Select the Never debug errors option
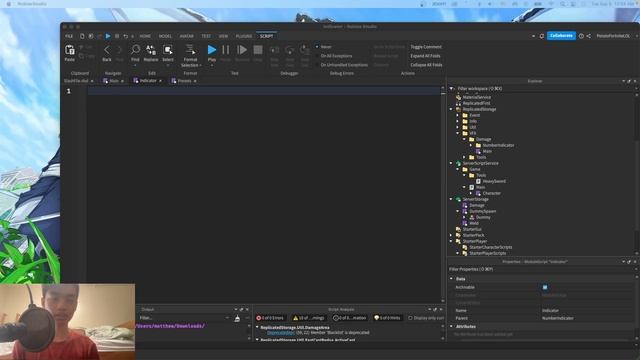The image size is (640, 360). pos(323,47)
